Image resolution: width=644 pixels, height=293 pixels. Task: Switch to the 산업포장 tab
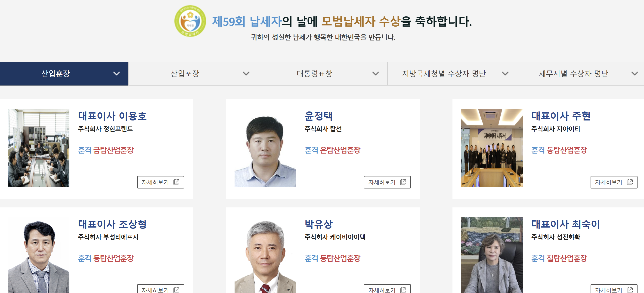pyautogui.click(x=193, y=74)
